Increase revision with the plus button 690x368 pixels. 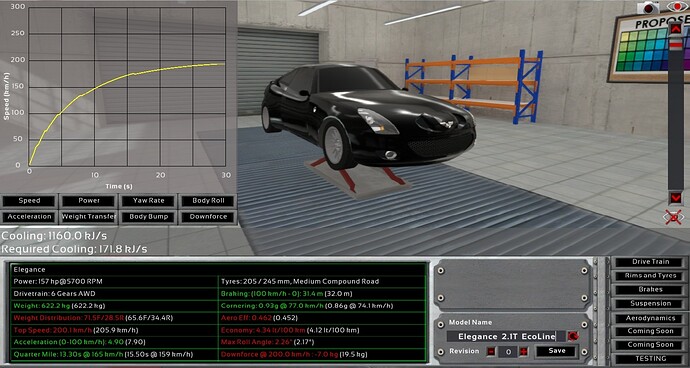(x=524, y=351)
